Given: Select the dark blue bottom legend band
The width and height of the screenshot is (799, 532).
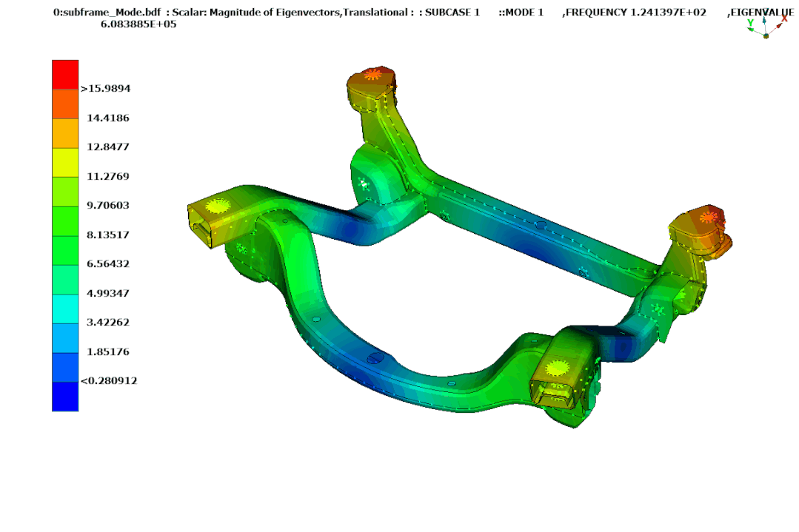Looking at the screenshot, I should point(65,397).
